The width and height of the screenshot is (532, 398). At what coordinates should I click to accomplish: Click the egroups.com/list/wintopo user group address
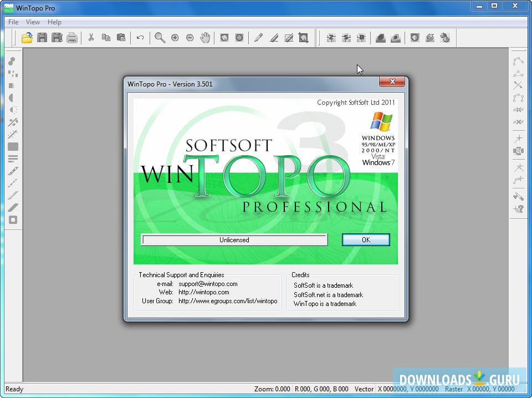pyautogui.click(x=228, y=301)
